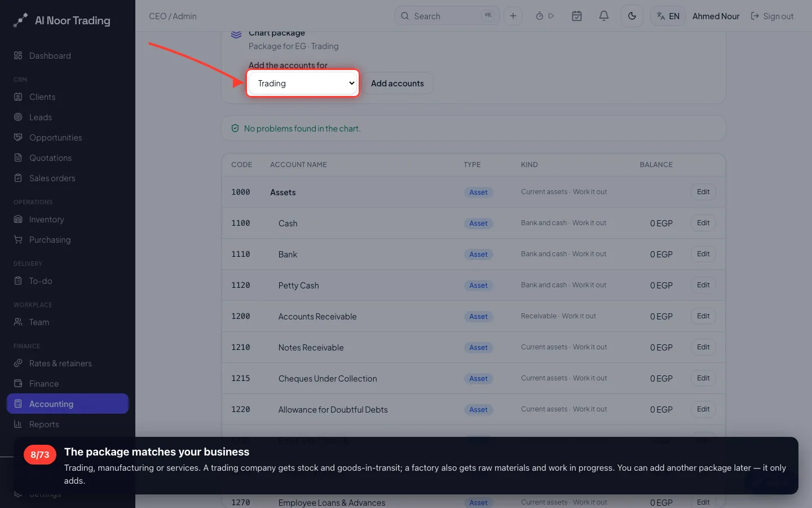Toggle dark mode moon icon
The width and height of the screenshot is (812, 508).
click(632, 16)
